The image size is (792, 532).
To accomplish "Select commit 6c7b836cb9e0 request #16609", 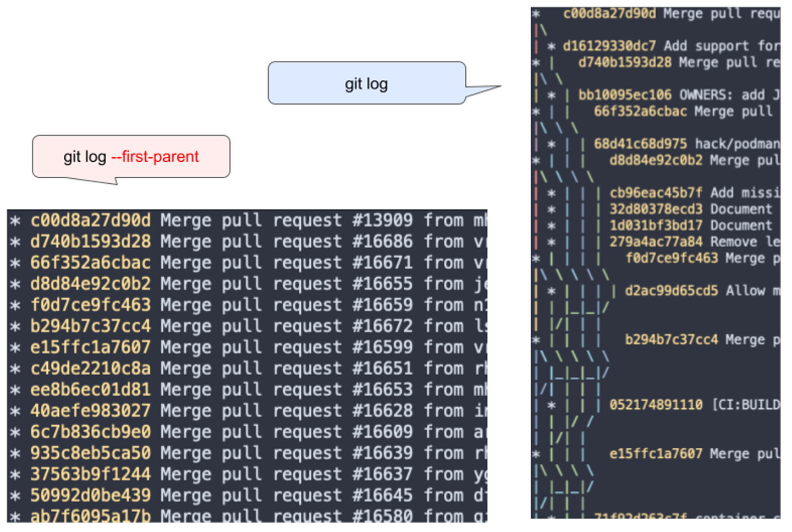I will coord(248,432).
